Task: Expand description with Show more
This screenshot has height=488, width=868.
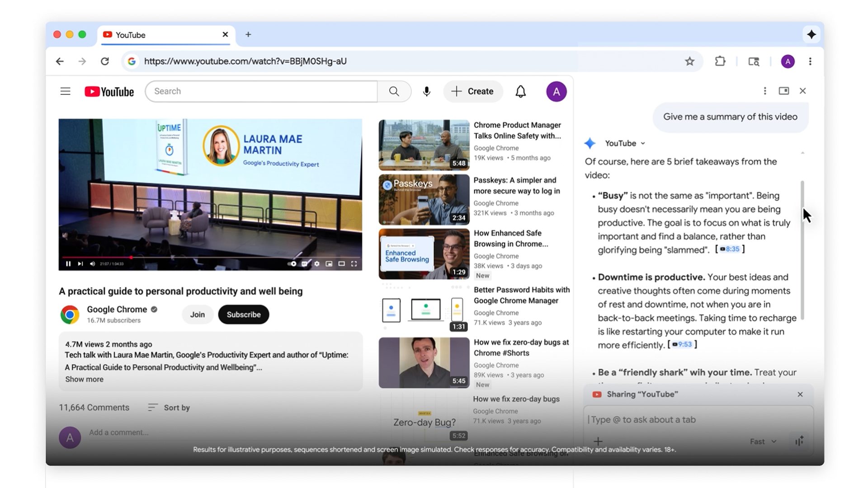Action: (x=84, y=380)
